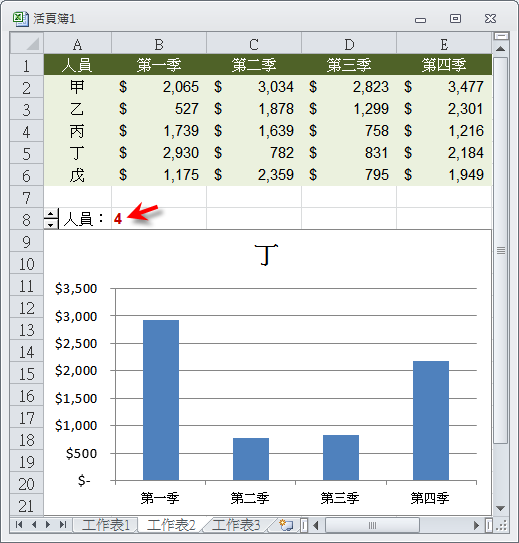
Task: Select the cell containing 丙
Action: [x=78, y=131]
